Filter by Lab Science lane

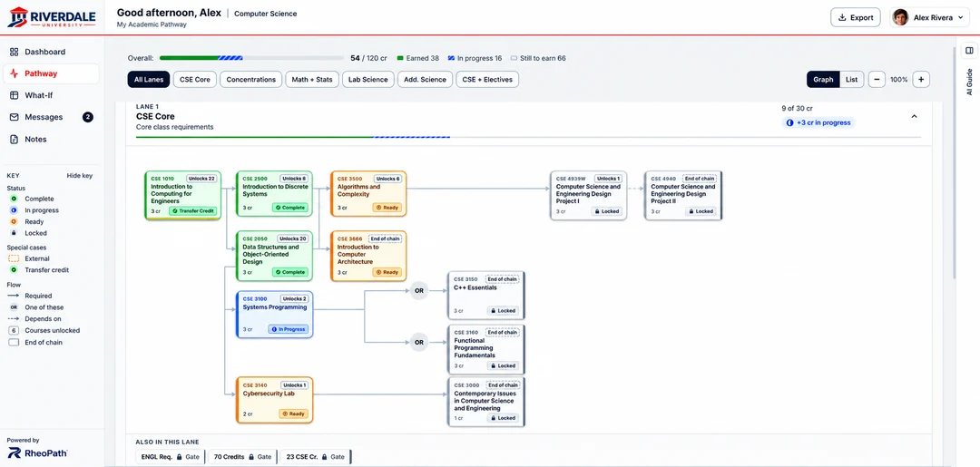pyautogui.click(x=368, y=79)
